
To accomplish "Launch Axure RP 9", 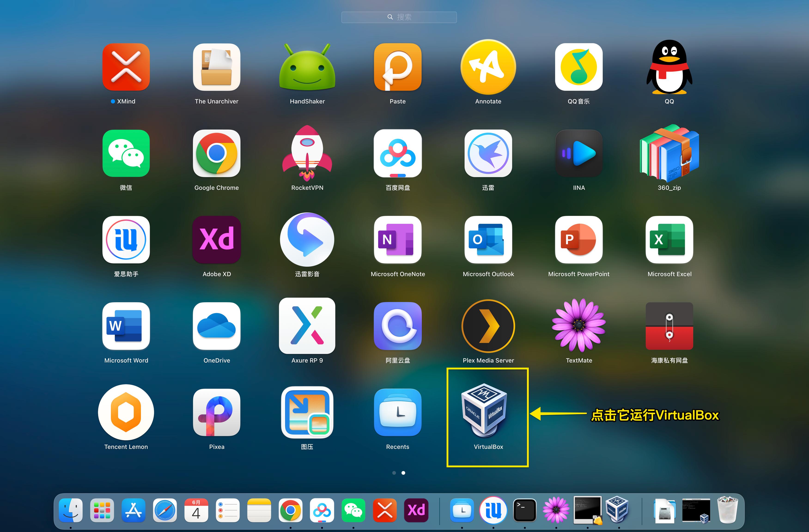I will [x=307, y=326].
